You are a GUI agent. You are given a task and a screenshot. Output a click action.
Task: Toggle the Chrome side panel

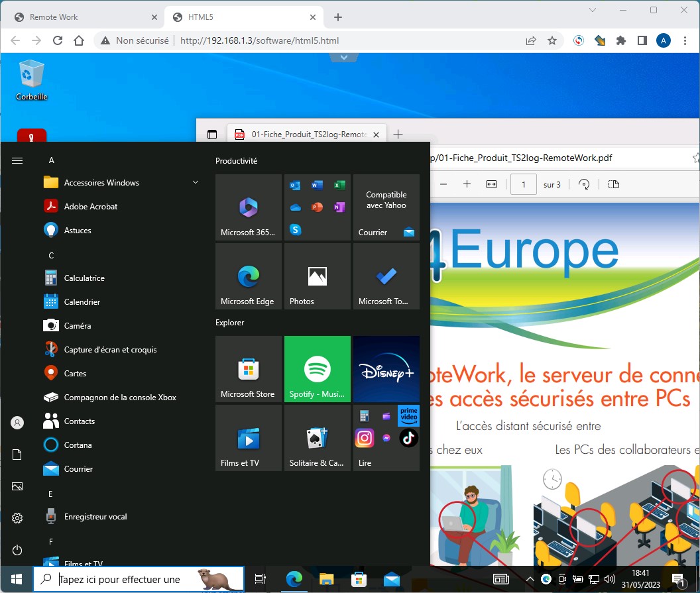pyautogui.click(x=642, y=40)
